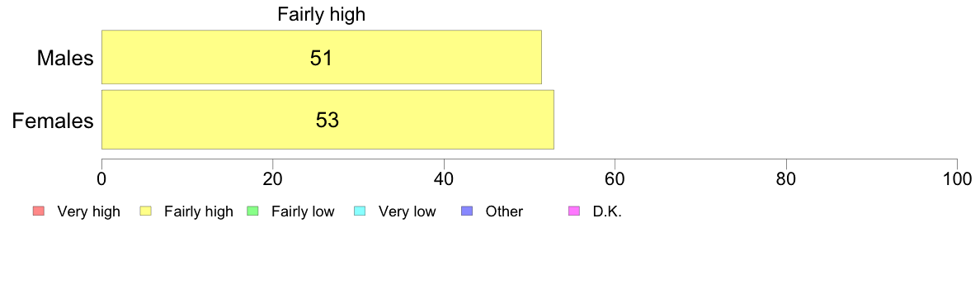Select the Males bar
The height and width of the screenshot is (304, 980).
click(x=321, y=57)
